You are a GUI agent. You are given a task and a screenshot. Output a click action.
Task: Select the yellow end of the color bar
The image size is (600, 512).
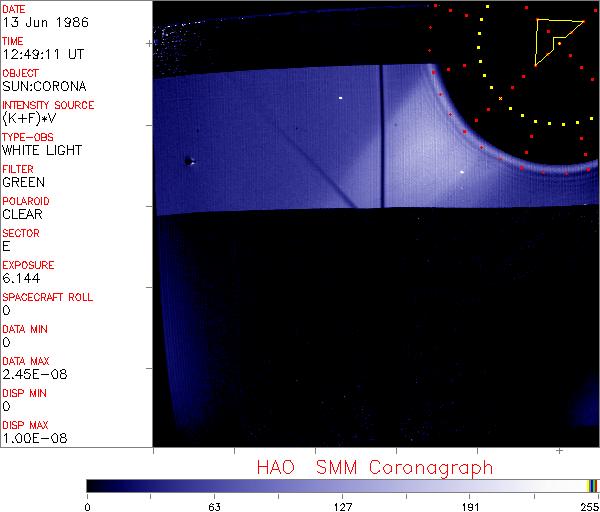590,485
